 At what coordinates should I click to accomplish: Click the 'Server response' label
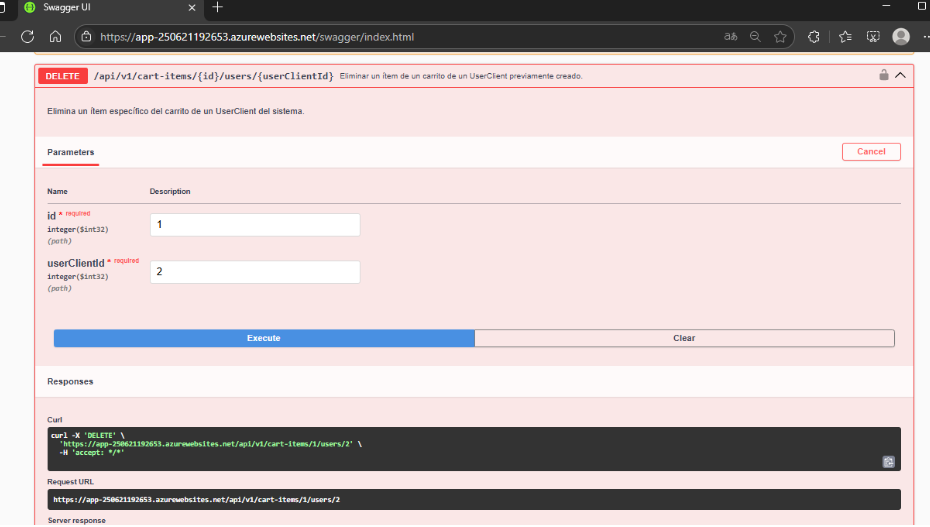point(77,520)
